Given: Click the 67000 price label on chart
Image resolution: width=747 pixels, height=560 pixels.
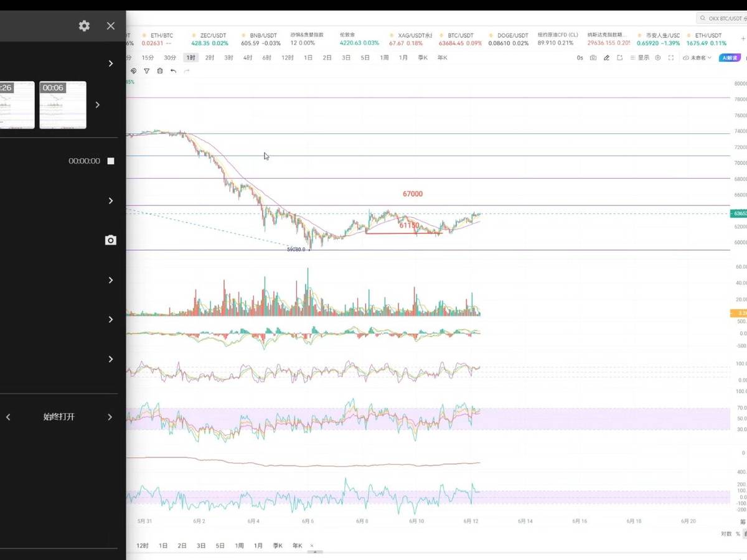Looking at the screenshot, I should pyautogui.click(x=413, y=194).
